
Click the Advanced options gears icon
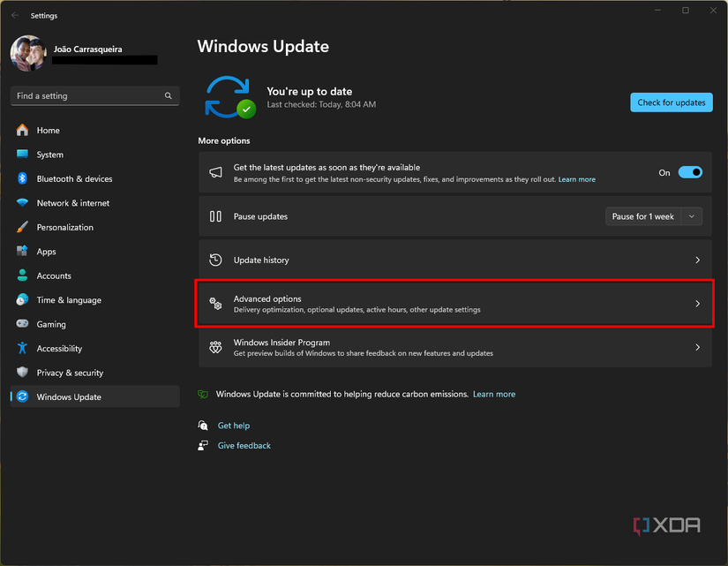point(215,304)
